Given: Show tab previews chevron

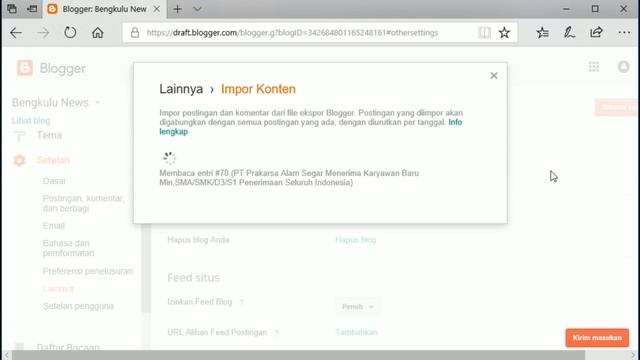Looking at the screenshot, I should pos(197,9).
